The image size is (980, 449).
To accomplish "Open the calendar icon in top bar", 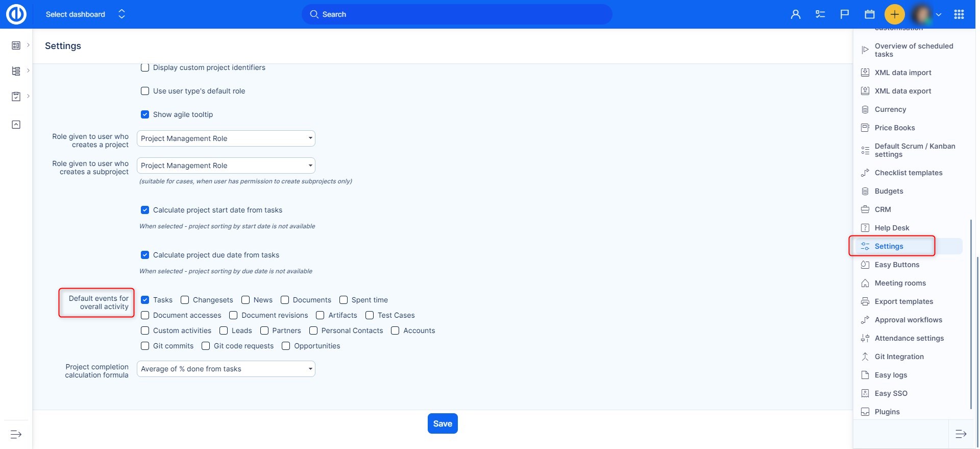I will (x=870, y=14).
